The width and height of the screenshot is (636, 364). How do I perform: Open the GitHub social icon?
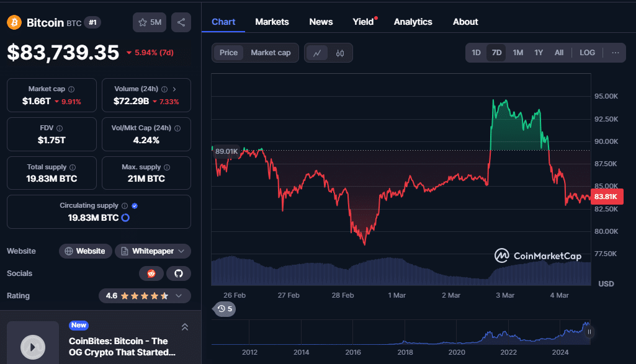tap(179, 273)
